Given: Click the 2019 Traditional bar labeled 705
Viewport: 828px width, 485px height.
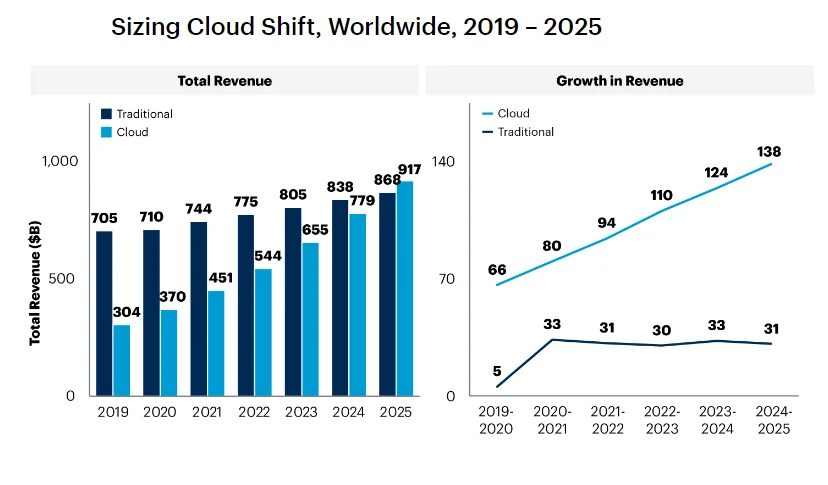Looking at the screenshot, I should point(104,314).
